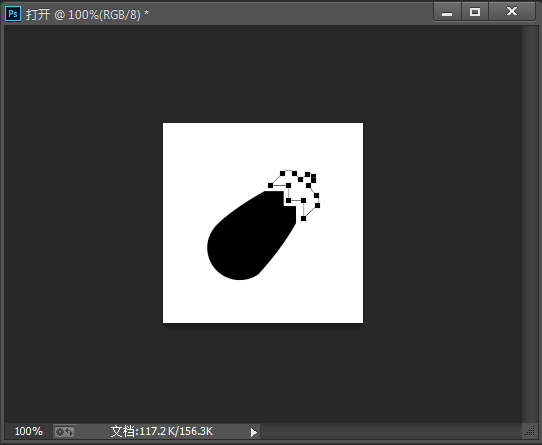
Task: Select the leftmost anchor point of the path
Action: click(x=270, y=186)
